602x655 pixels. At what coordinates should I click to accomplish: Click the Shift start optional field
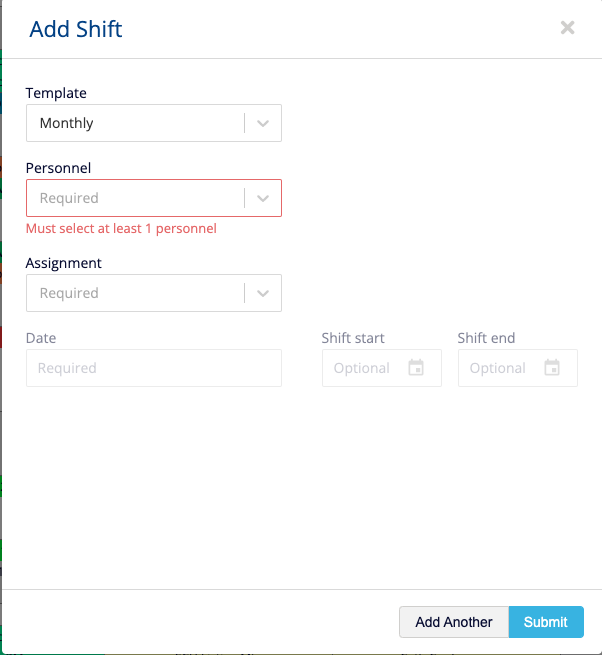coord(381,368)
